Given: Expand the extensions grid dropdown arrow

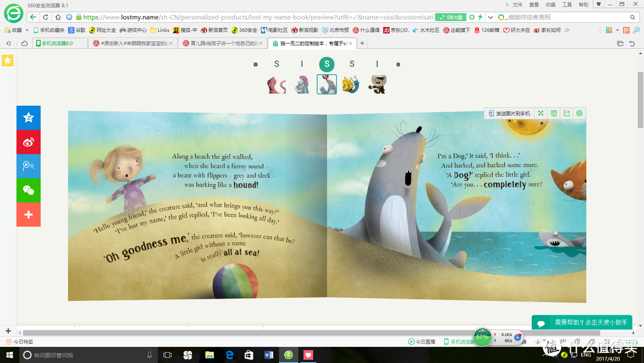Looking at the screenshot, I should click(x=617, y=30).
